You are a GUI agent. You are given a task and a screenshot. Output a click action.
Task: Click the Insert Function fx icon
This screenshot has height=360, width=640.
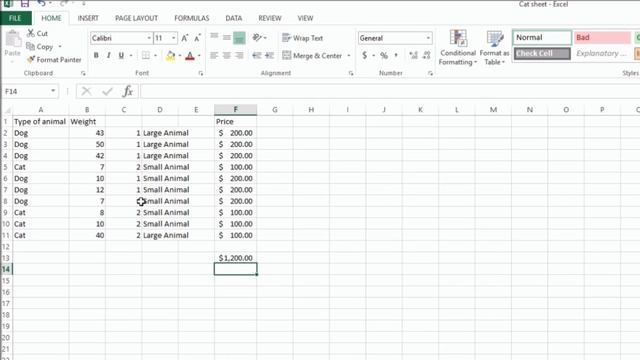coord(128,91)
